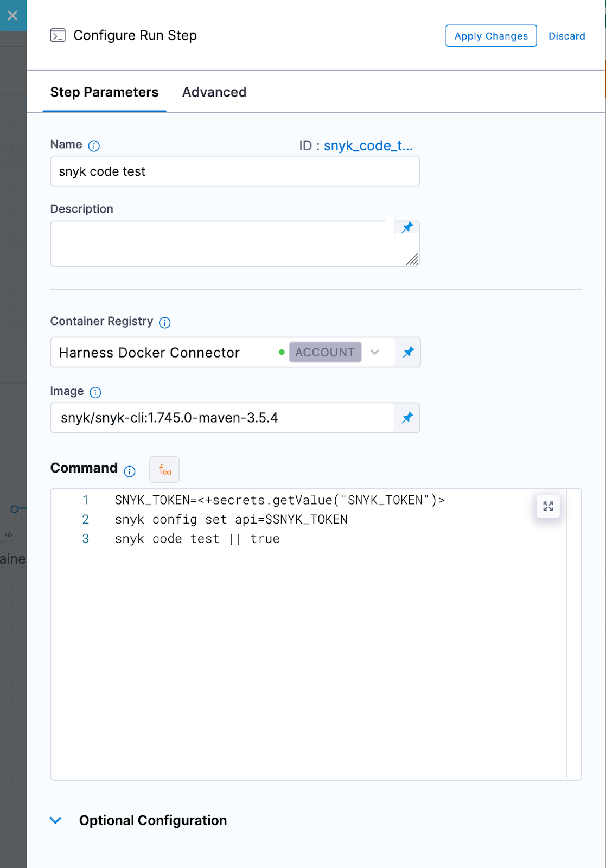Image resolution: width=606 pixels, height=868 pixels.
Task: Edit the Image field value
Action: pyautogui.click(x=222, y=418)
